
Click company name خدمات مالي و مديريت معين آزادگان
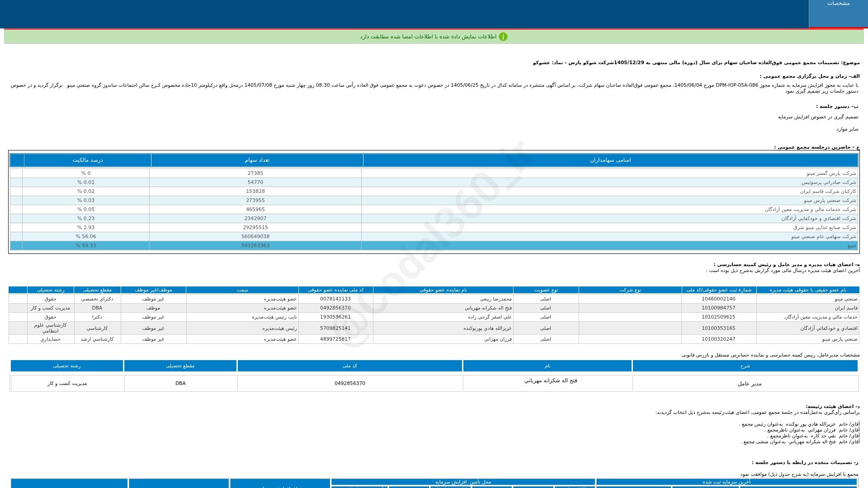(x=821, y=317)
